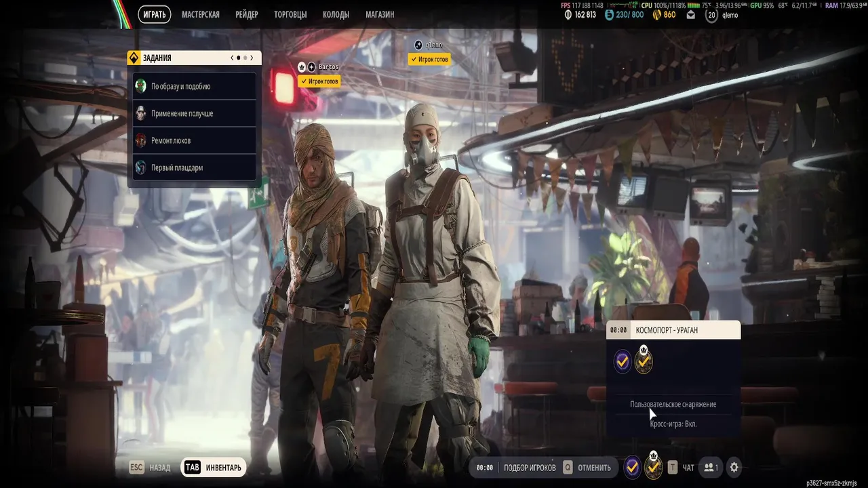
Task: Select the first quests page dot
Action: pyautogui.click(x=239, y=58)
